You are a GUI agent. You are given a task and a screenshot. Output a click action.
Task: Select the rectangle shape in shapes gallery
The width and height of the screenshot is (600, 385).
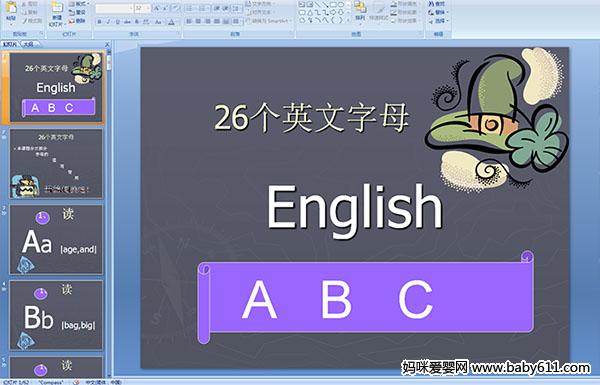pyautogui.click(x=333, y=5)
